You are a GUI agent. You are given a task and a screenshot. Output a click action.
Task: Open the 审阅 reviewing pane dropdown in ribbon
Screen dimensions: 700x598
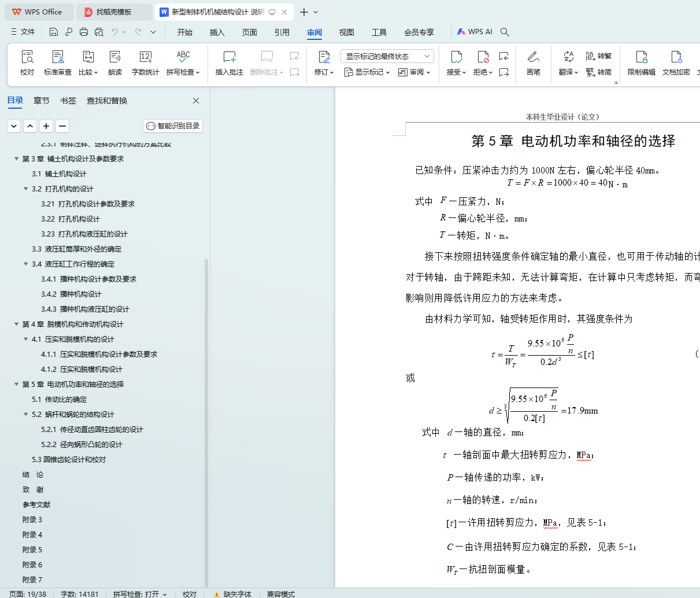[x=414, y=72]
